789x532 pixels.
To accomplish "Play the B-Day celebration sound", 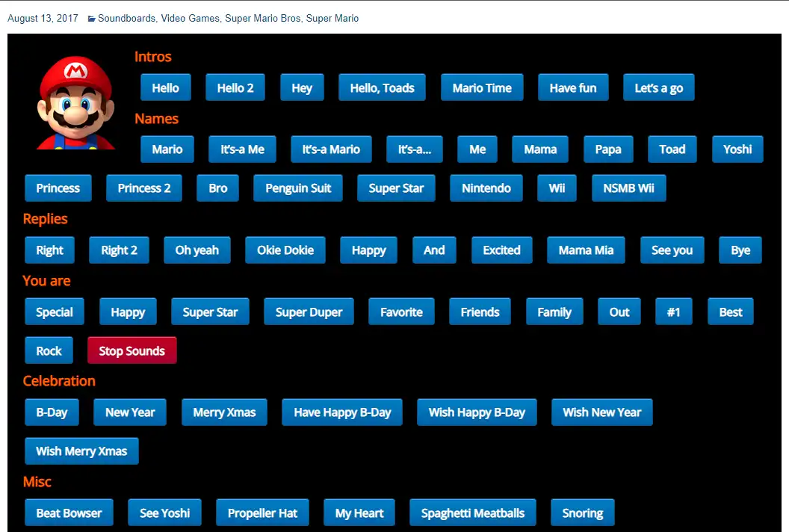I will pyautogui.click(x=52, y=412).
